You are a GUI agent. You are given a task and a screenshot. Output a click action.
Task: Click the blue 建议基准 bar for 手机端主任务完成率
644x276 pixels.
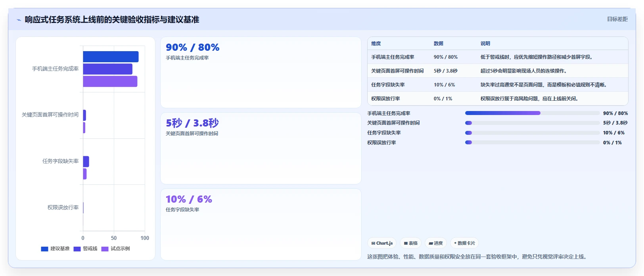(x=111, y=57)
